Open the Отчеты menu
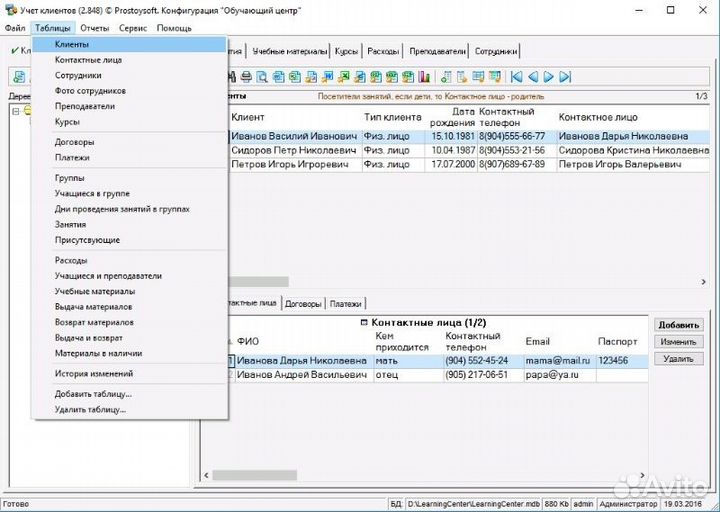Image resolution: width=720 pixels, height=512 pixels. [94, 28]
